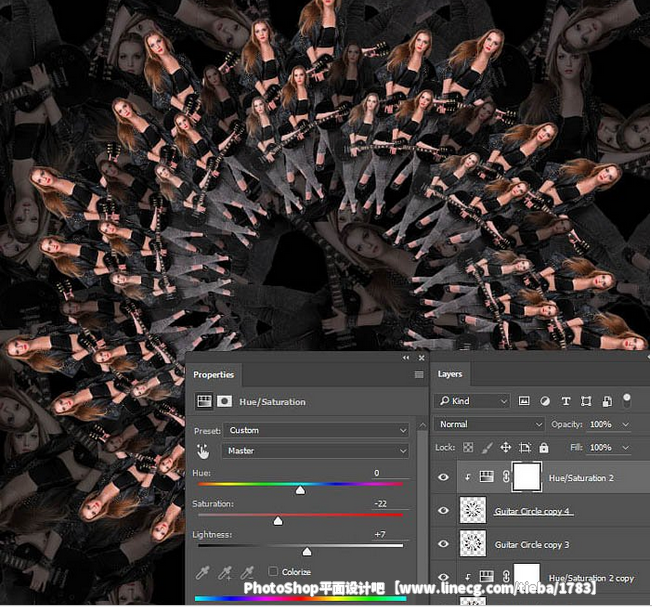Click the Hue slider handle
Screen dimensions: 652x607
point(300,491)
